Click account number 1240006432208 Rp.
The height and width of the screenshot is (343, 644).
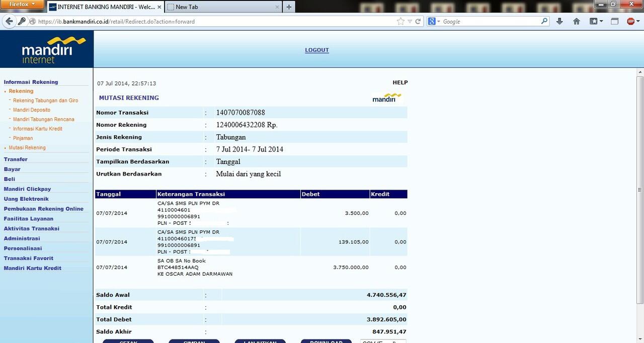coord(247,125)
